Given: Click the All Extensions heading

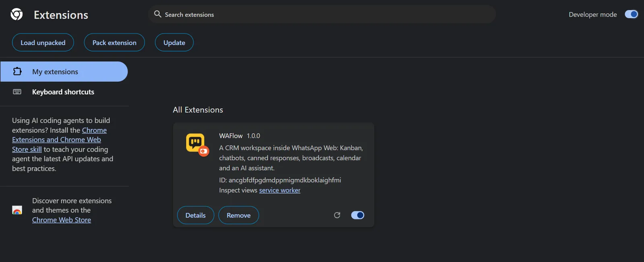Looking at the screenshot, I should 198,110.
